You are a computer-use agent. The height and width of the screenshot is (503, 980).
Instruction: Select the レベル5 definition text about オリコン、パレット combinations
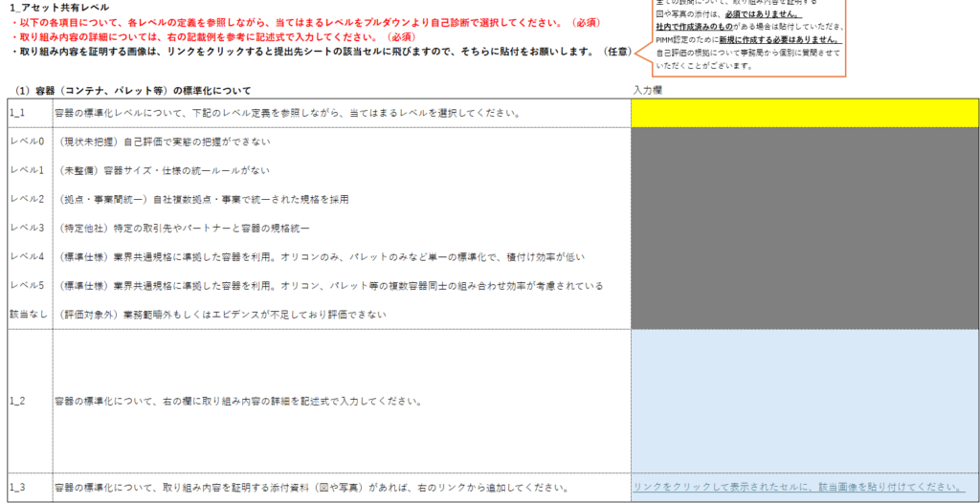tap(330, 285)
